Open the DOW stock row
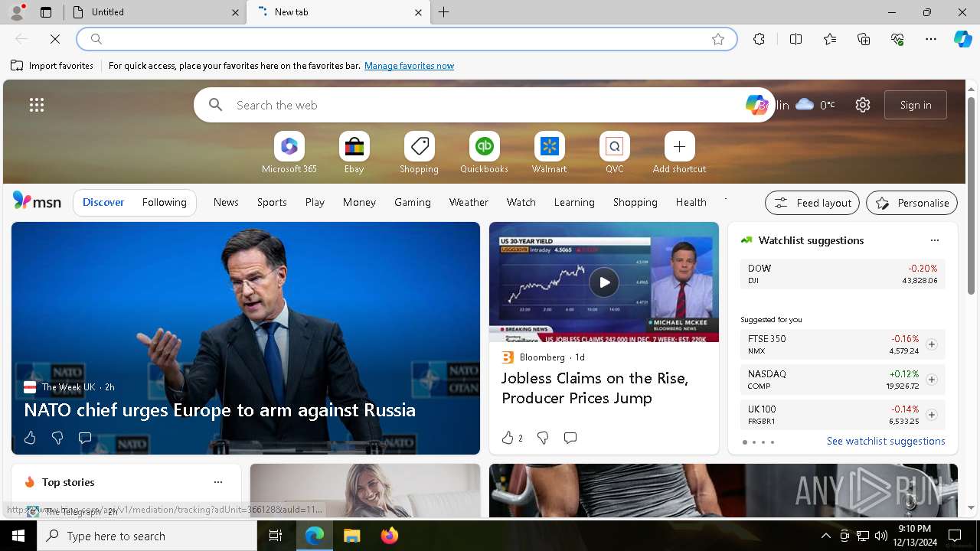This screenshot has height=551, width=980. pyautogui.click(x=842, y=274)
